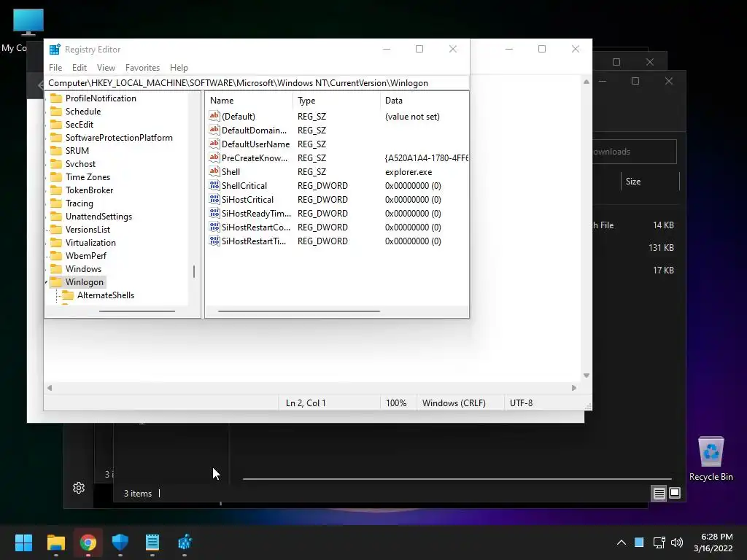747x560 pixels.
Task: Show hidden system tray icons chevron
Action: [x=622, y=542]
